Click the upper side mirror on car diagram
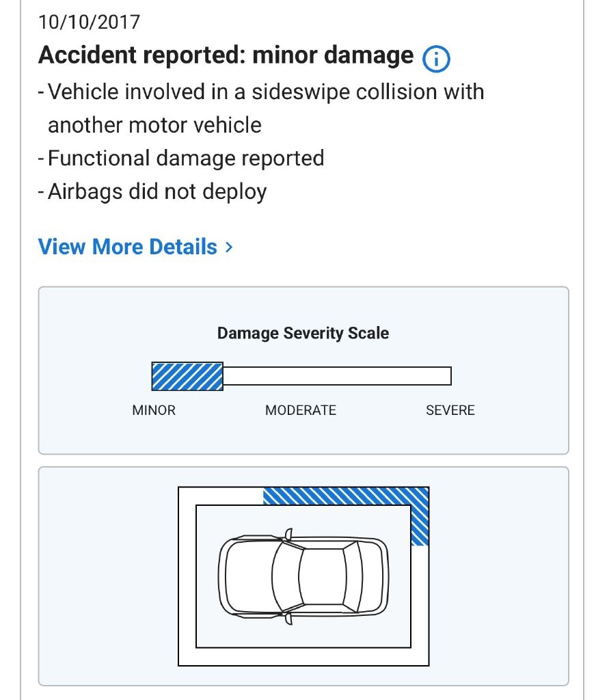 288,533
